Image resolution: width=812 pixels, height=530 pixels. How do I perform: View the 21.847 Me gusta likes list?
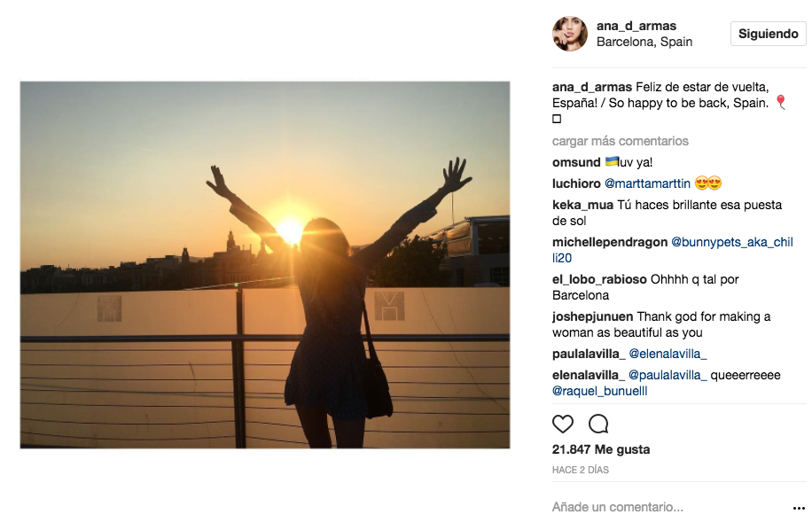click(x=600, y=449)
